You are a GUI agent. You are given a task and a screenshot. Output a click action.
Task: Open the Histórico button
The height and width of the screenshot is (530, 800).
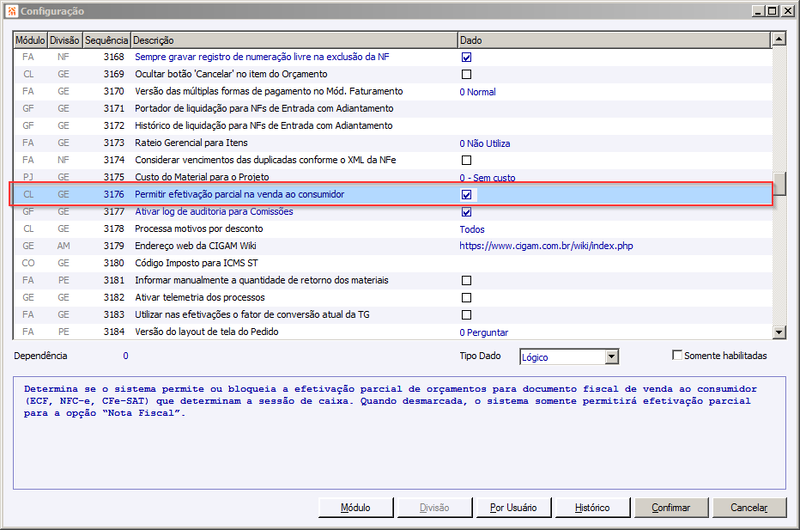click(x=592, y=508)
